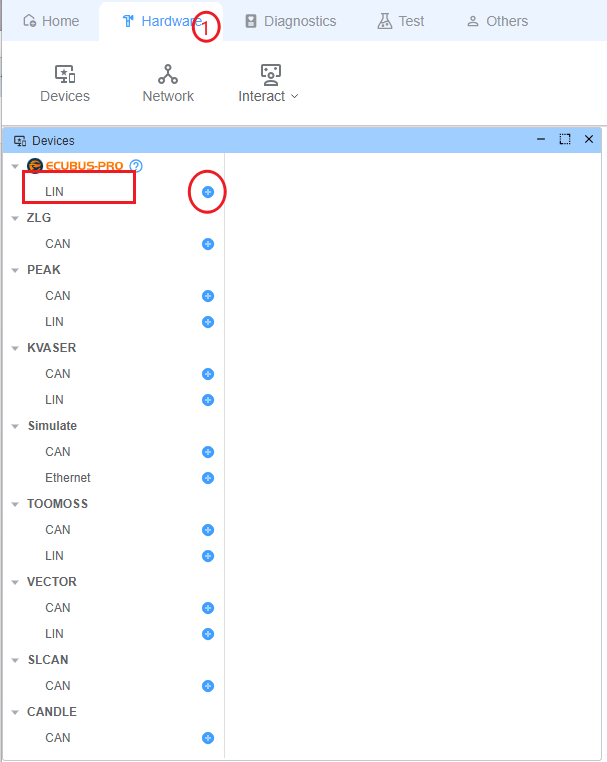The height and width of the screenshot is (762, 607).
Task: Collapse the TOOMOSS tree group
Action: tap(15, 504)
